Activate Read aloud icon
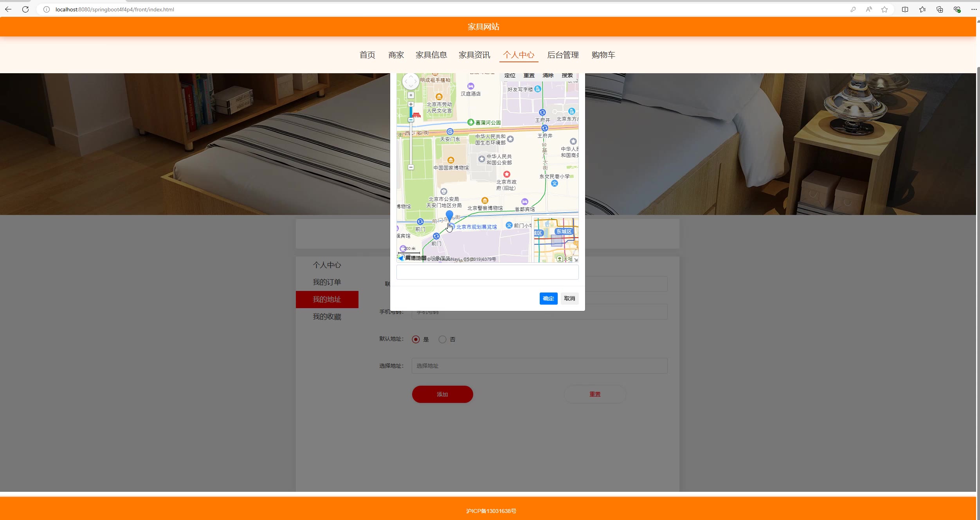 (x=869, y=9)
